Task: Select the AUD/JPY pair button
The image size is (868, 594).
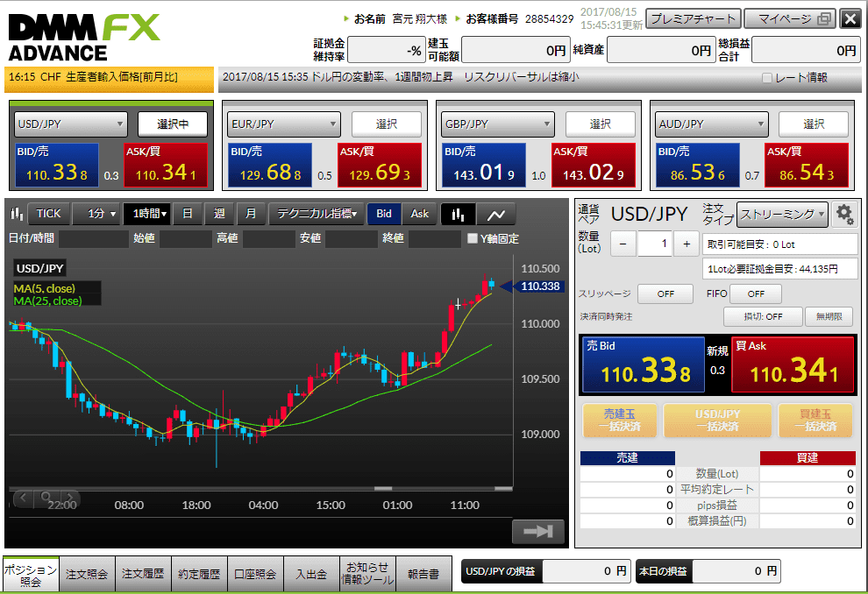Action: (814, 124)
